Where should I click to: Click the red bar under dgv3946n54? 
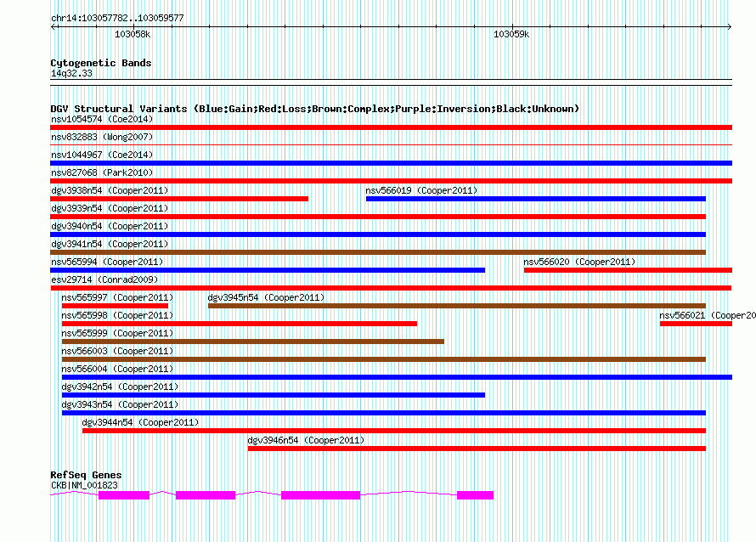(x=477, y=449)
